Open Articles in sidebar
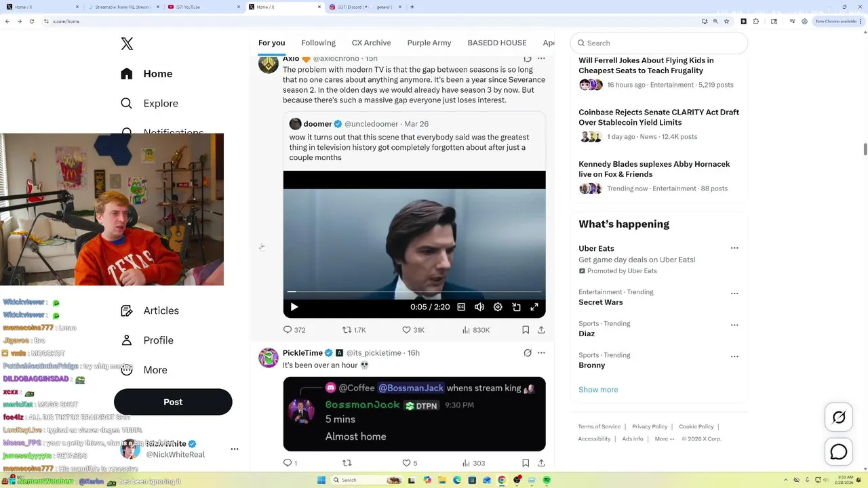868x488 pixels. 150,310
